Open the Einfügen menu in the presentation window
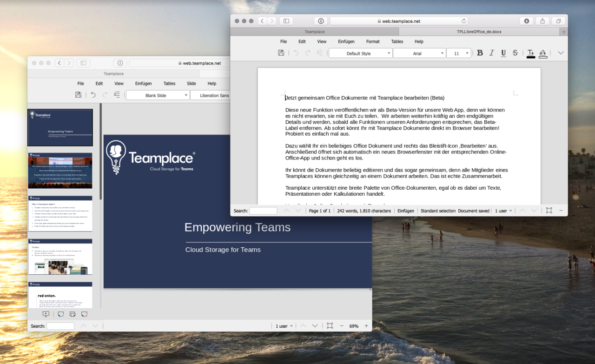This screenshot has width=595, height=364. [x=144, y=83]
